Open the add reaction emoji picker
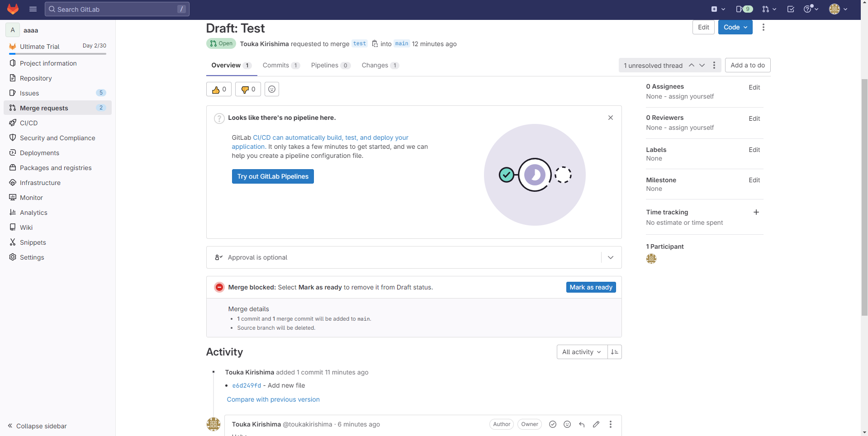Screen dimensions: 868x436 point(272,90)
